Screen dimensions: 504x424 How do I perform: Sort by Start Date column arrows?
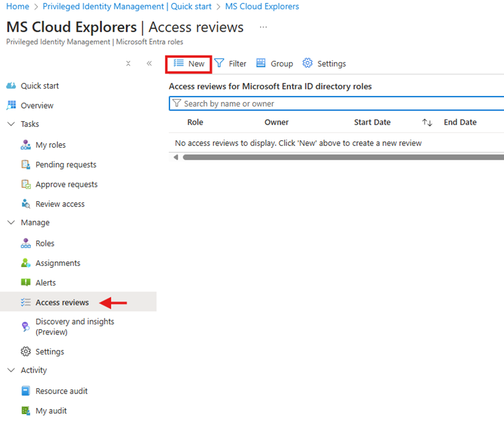427,122
